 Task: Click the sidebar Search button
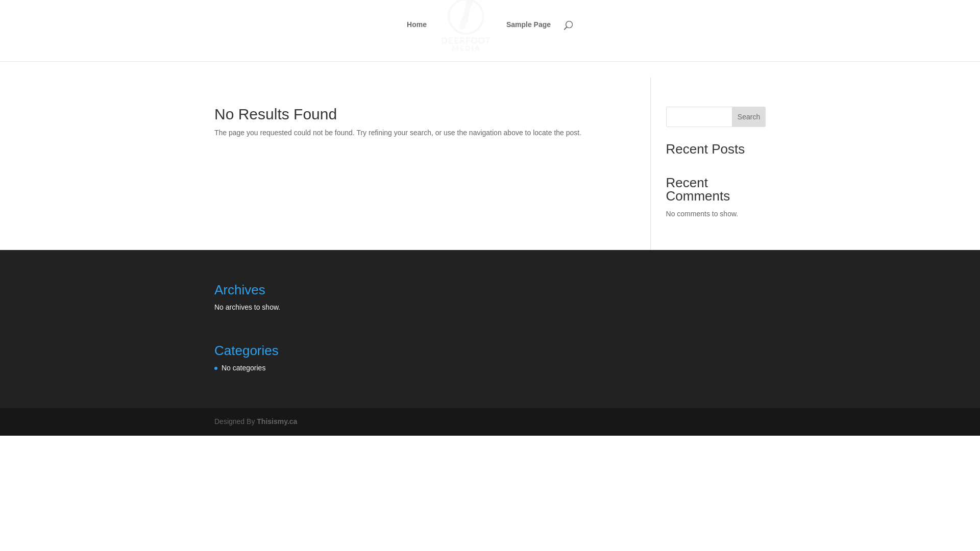[748, 117]
